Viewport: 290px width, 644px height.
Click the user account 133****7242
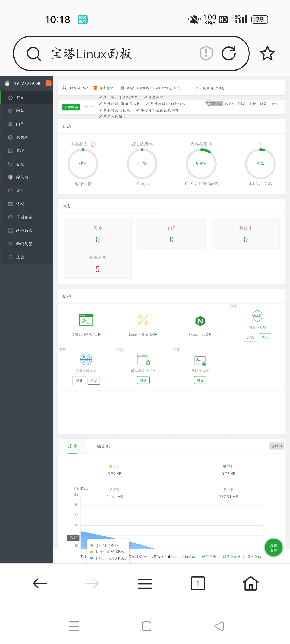(x=75, y=88)
